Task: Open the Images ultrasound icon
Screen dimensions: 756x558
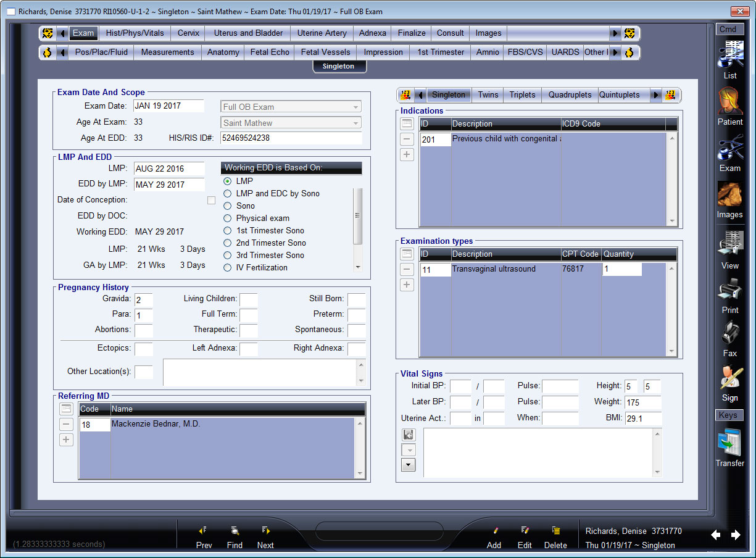Action: click(729, 194)
